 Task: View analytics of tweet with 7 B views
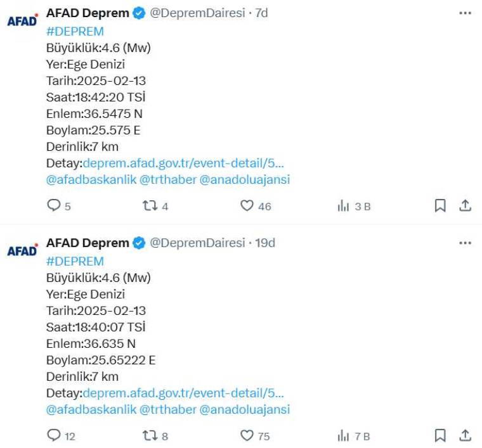(x=344, y=435)
